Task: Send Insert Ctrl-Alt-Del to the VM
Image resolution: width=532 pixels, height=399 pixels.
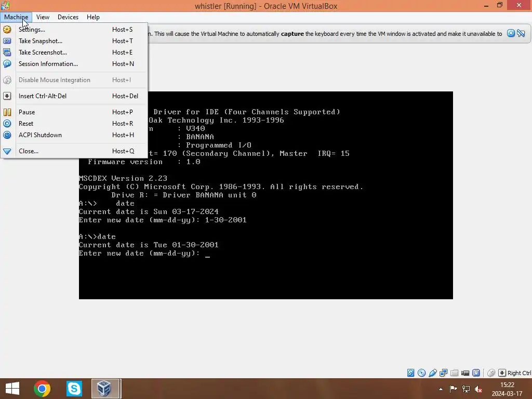Action: (74, 96)
